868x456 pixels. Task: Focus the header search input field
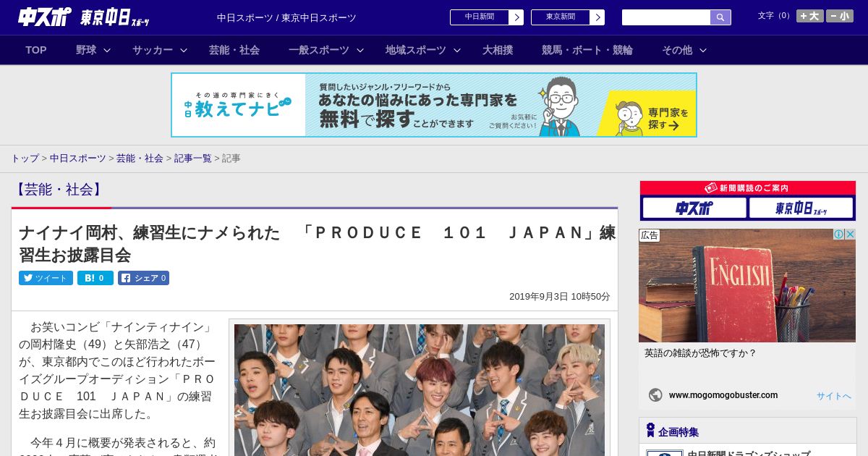point(666,17)
